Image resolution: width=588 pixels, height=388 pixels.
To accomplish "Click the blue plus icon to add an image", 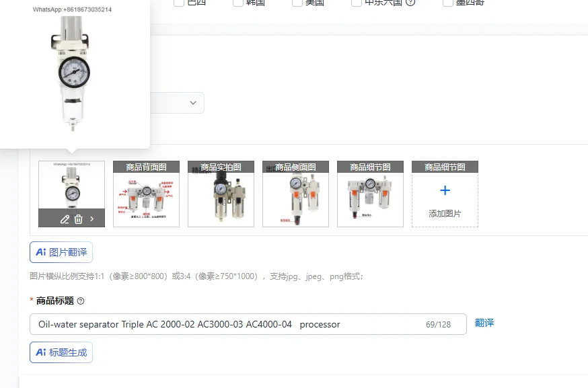I will click(x=445, y=190).
